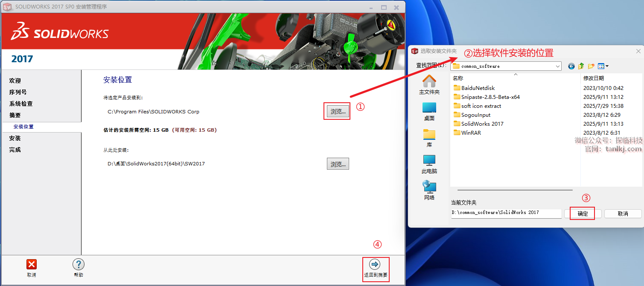The width and height of the screenshot is (644, 286).
Task: Open the 序列号 step in sidebar
Action: pyautogui.click(x=18, y=92)
